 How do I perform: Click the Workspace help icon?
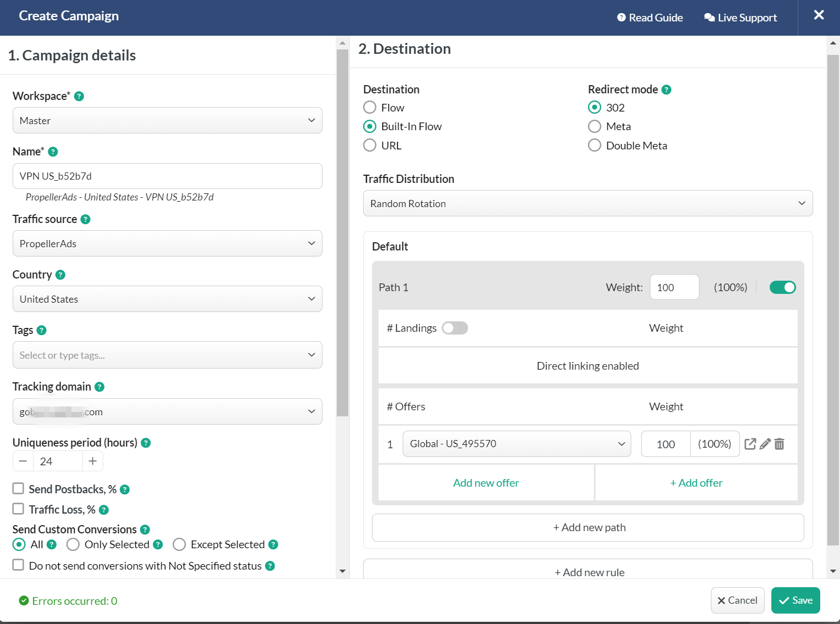pyautogui.click(x=79, y=96)
